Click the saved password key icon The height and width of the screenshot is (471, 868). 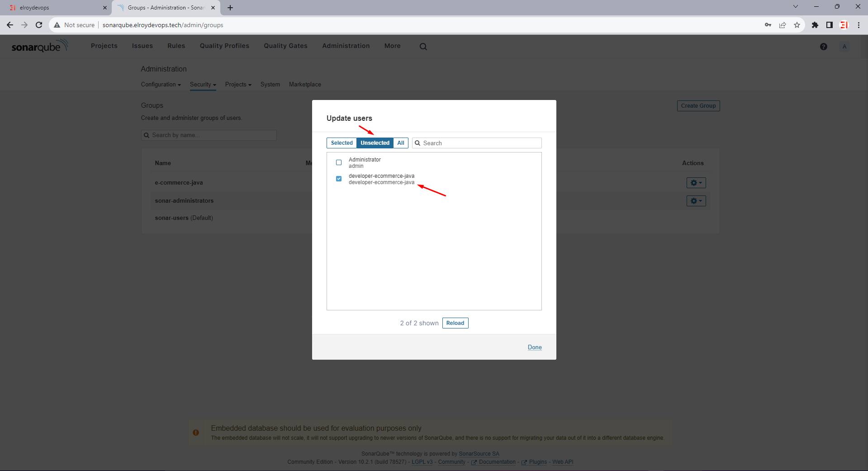click(768, 25)
